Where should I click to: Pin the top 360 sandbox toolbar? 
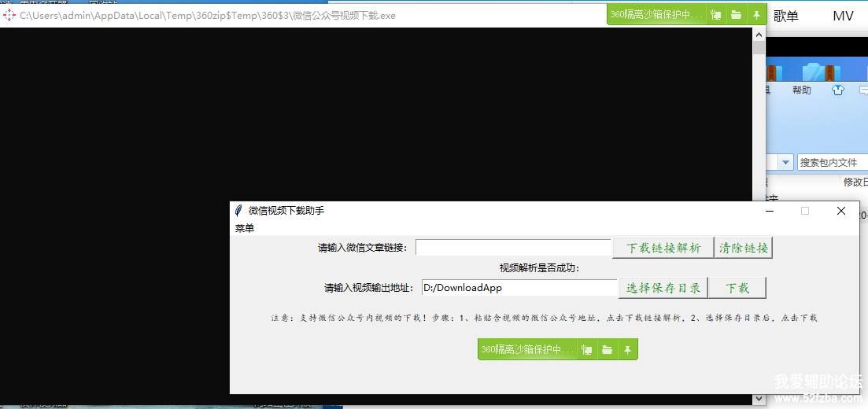757,15
